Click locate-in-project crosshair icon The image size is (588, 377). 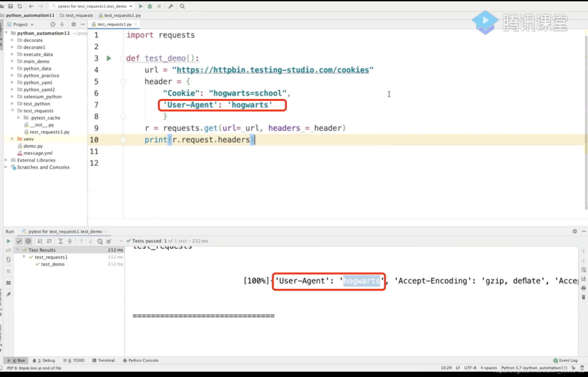[53, 24]
